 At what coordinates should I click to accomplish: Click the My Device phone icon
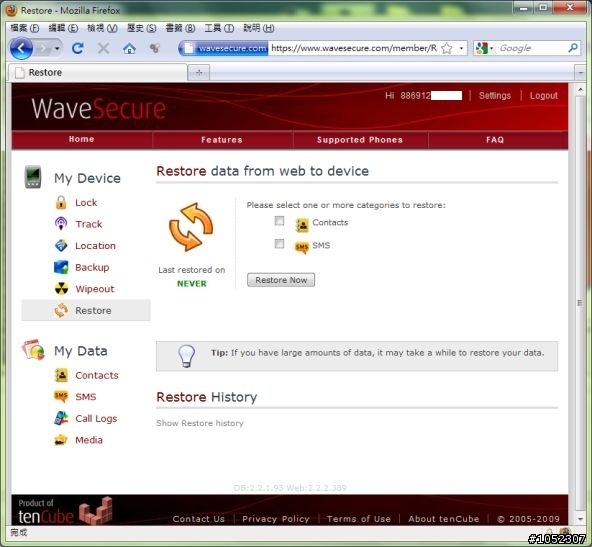click(33, 176)
